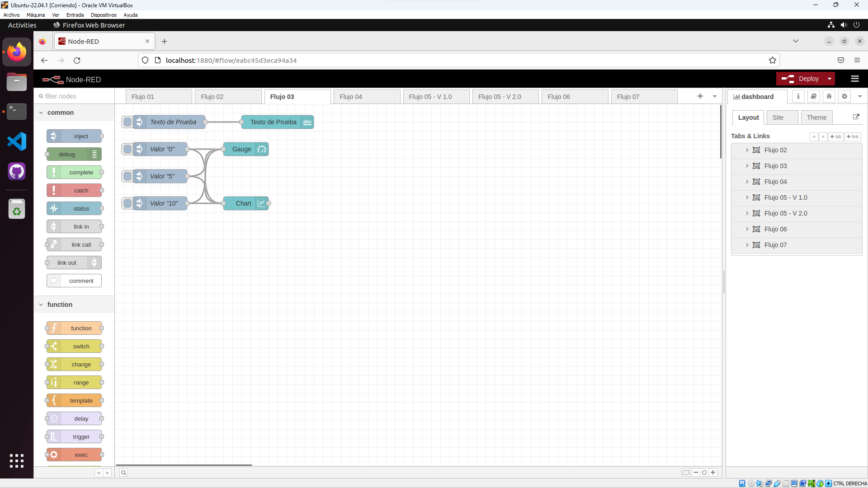Open the help book icon in sidebar
The height and width of the screenshot is (488, 868).
813,96
